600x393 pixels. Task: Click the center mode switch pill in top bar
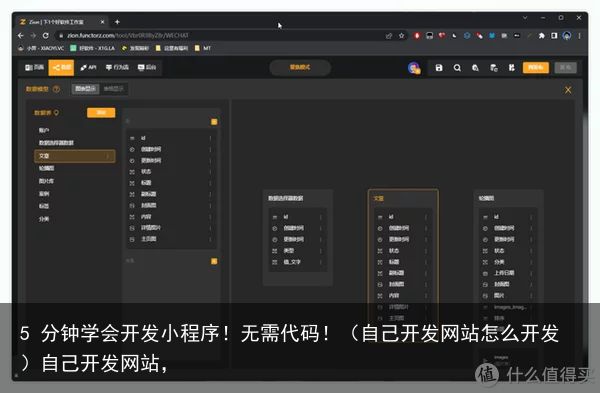pos(300,67)
